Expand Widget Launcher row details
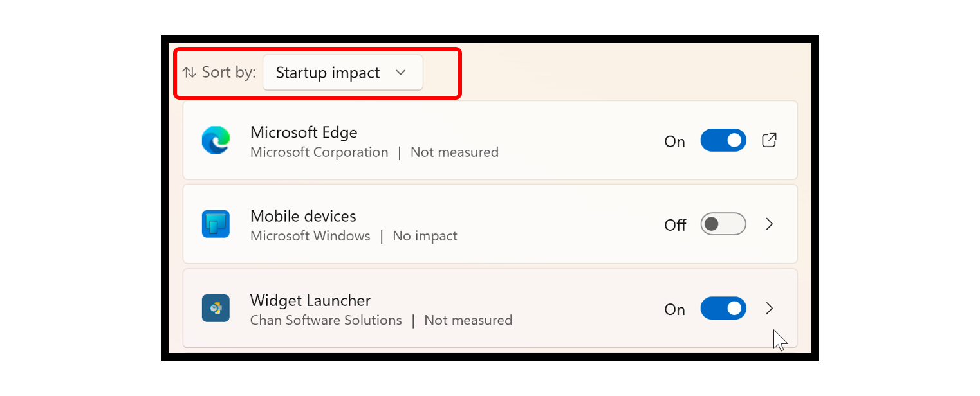 tap(770, 308)
